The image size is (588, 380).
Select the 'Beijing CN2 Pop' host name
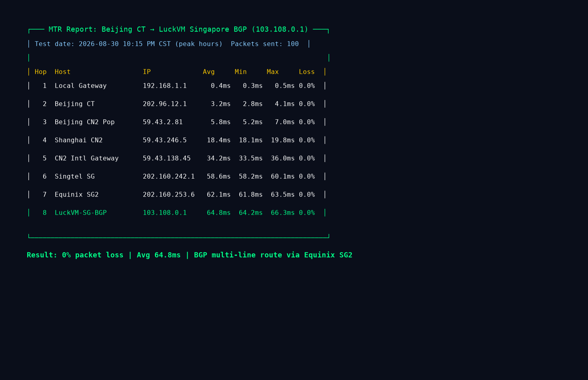click(x=85, y=122)
